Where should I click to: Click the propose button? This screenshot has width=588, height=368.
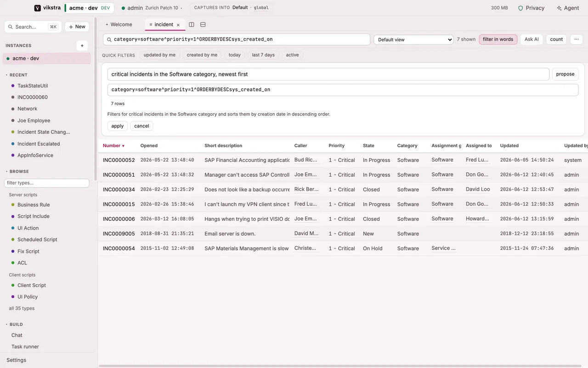pyautogui.click(x=565, y=74)
